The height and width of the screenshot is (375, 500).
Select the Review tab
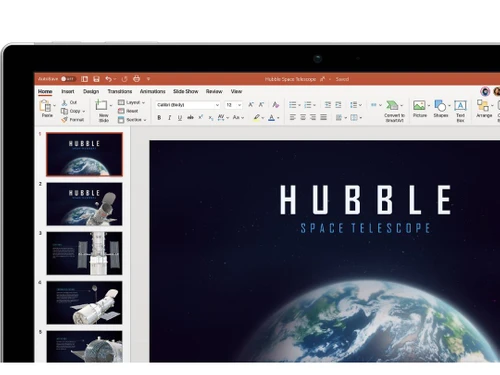(214, 91)
